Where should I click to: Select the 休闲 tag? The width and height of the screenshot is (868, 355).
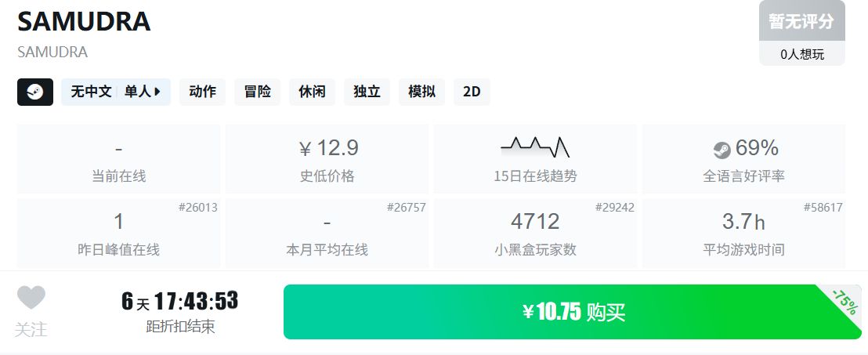click(313, 92)
